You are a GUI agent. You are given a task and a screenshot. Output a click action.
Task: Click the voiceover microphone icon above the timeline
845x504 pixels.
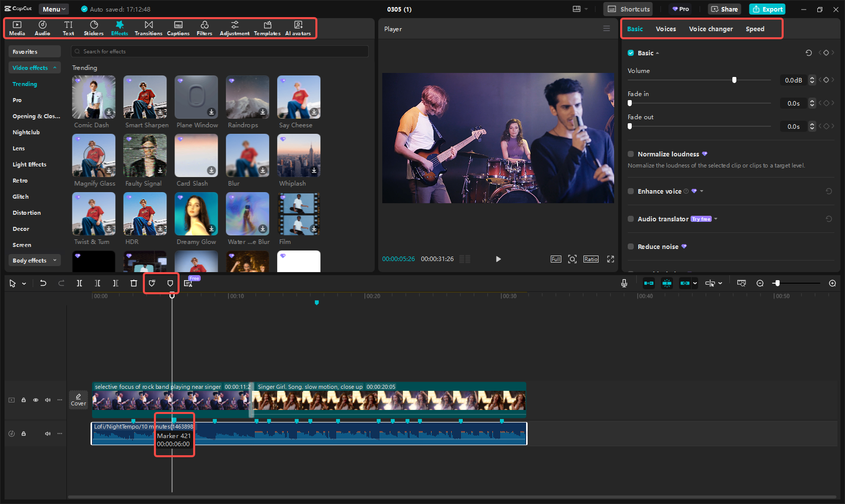(x=624, y=283)
